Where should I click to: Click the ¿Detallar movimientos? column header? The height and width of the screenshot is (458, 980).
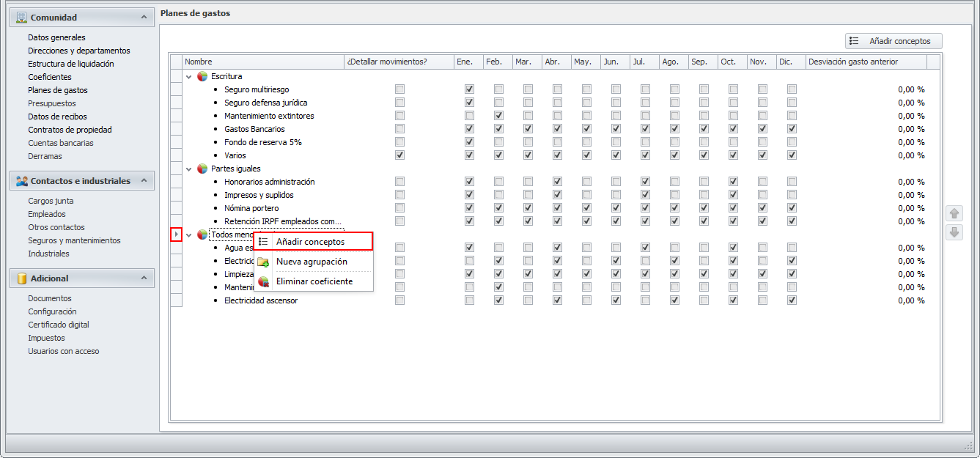[x=399, y=62]
